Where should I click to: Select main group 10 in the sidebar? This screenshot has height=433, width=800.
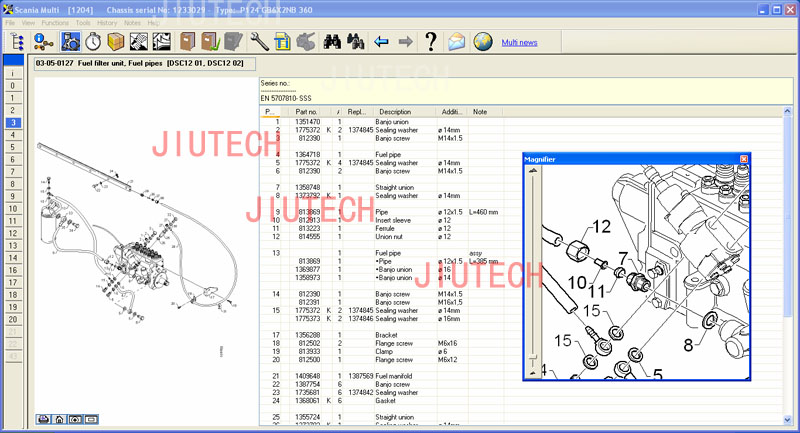point(13,209)
